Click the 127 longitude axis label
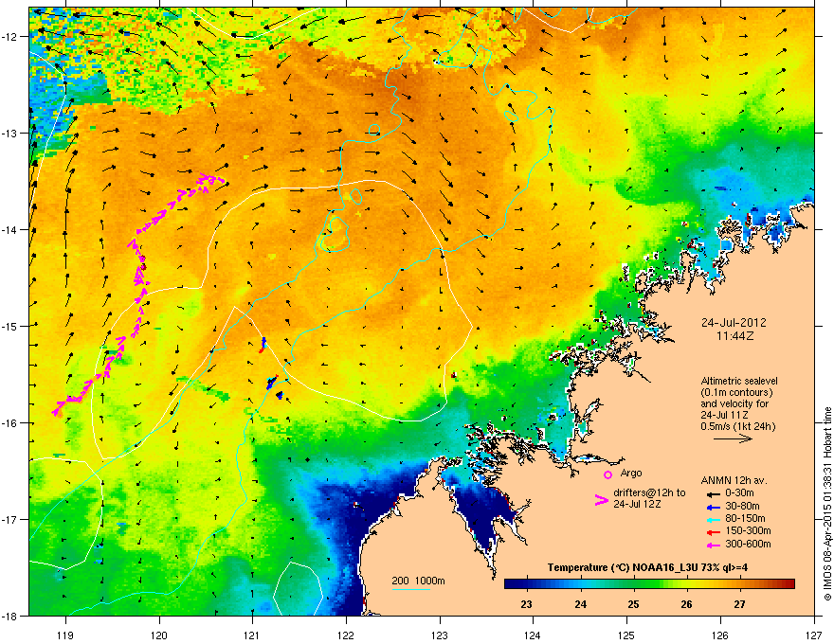The image size is (834, 644). 814,635
